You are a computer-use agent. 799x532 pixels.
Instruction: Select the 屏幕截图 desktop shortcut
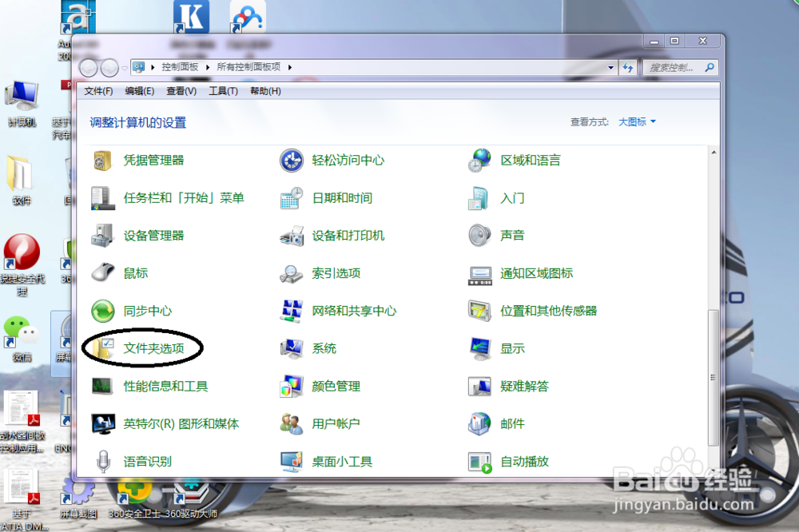pos(78,498)
